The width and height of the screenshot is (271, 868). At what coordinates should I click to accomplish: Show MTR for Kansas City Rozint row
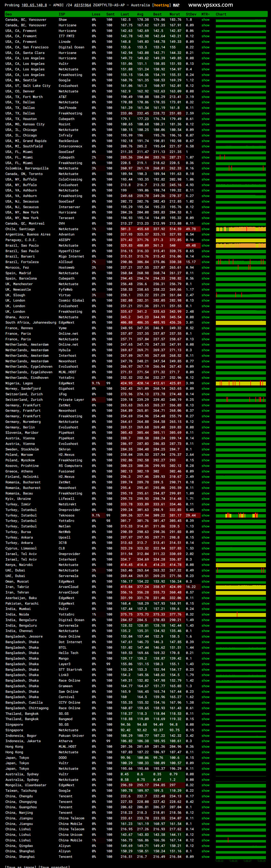coord(205,124)
